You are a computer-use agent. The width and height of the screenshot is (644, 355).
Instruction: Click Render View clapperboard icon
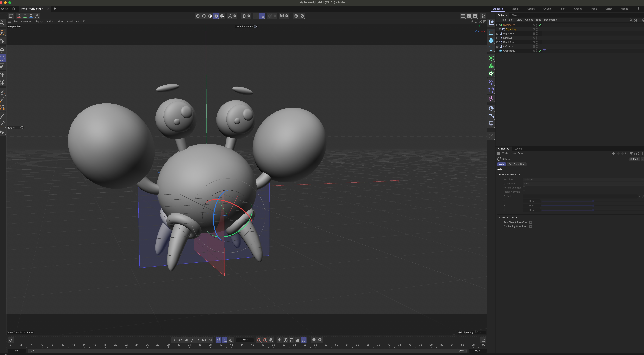pos(463,16)
